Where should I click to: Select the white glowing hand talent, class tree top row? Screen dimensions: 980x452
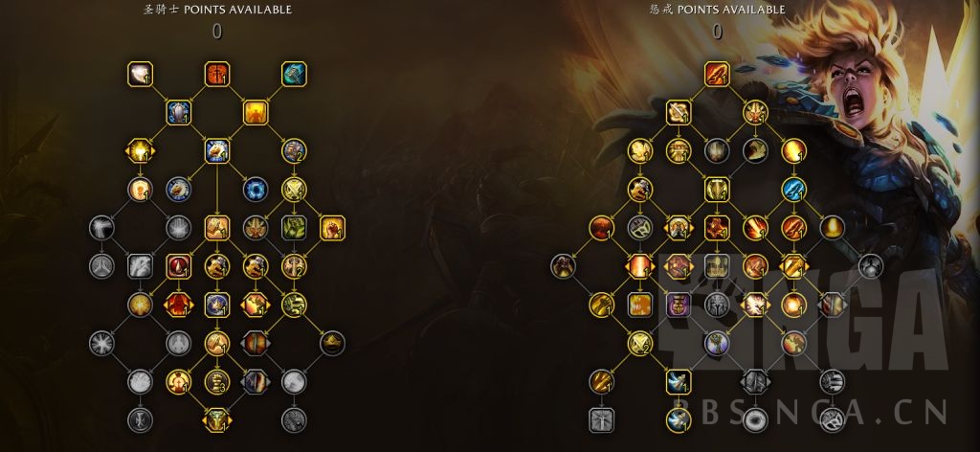pyautogui.click(x=140, y=74)
